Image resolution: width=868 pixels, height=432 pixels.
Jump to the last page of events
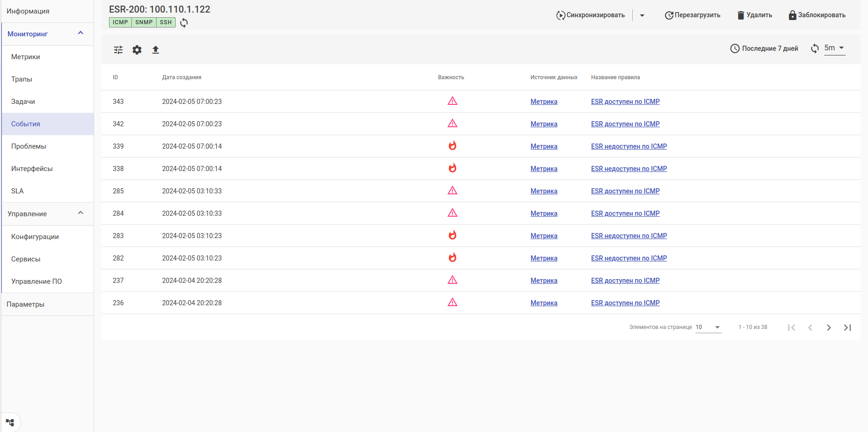click(847, 328)
